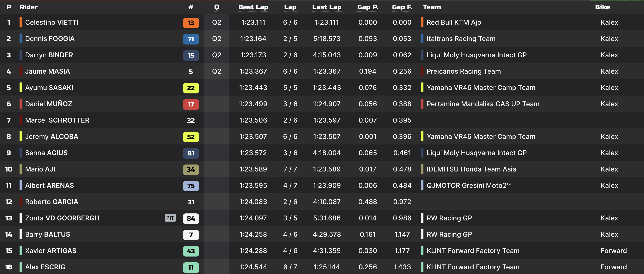Select the Marcel SCHROTTER rider name

tap(57, 120)
